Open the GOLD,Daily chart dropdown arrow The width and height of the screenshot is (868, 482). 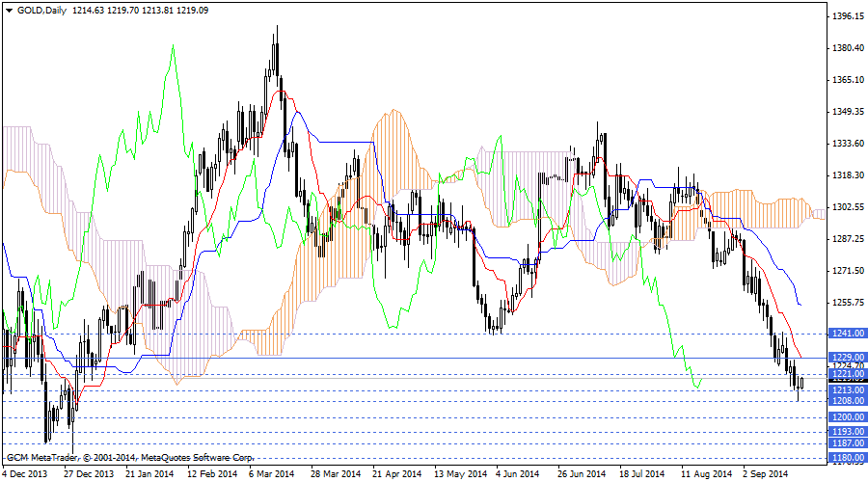(9, 10)
